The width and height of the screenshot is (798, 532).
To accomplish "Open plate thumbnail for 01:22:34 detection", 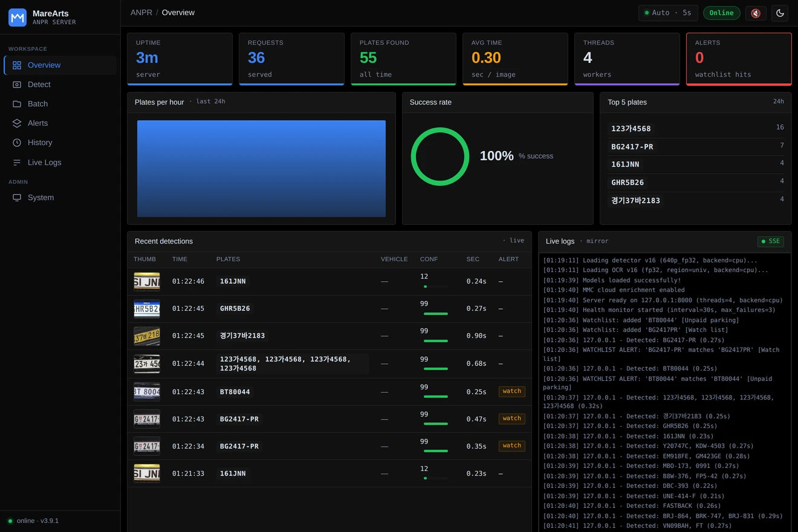I will coord(147,447).
